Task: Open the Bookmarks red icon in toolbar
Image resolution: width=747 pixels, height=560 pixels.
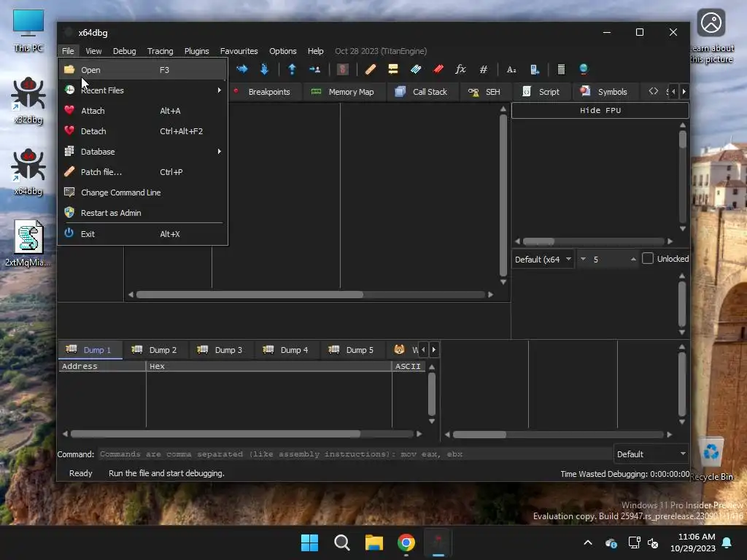Action: coord(438,69)
